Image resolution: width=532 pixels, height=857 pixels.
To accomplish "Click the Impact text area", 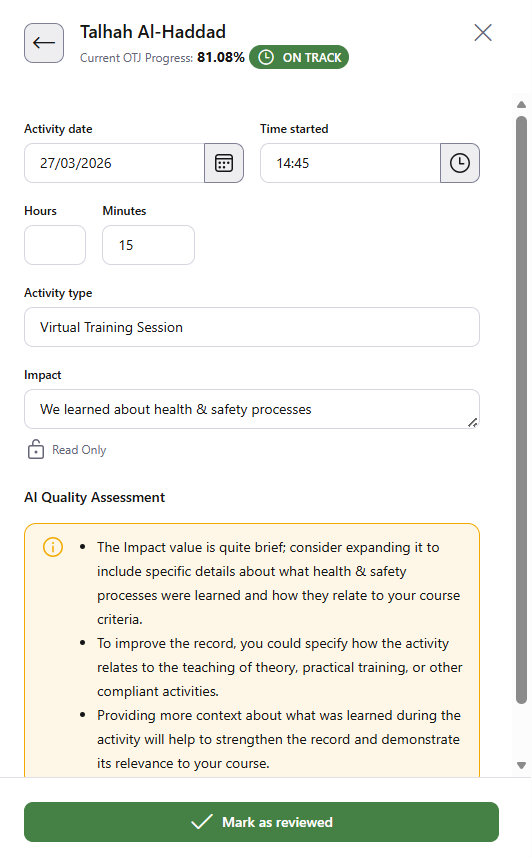I will [252, 409].
